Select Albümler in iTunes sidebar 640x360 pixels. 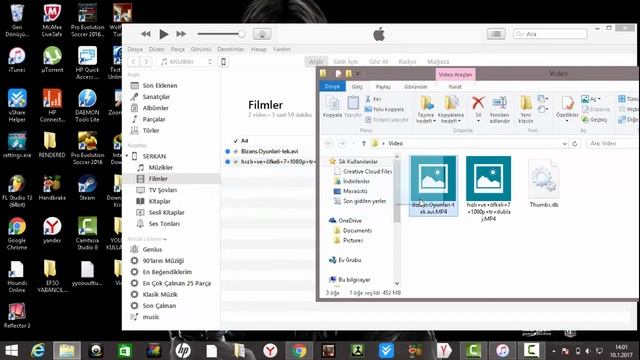pos(155,108)
